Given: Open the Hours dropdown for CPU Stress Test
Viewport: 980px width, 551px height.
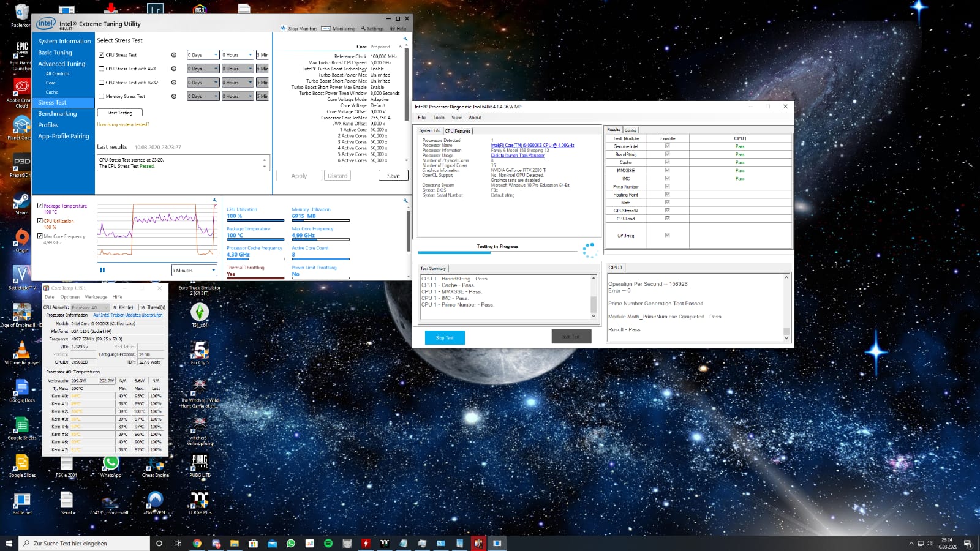Looking at the screenshot, I should click(237, 55).
